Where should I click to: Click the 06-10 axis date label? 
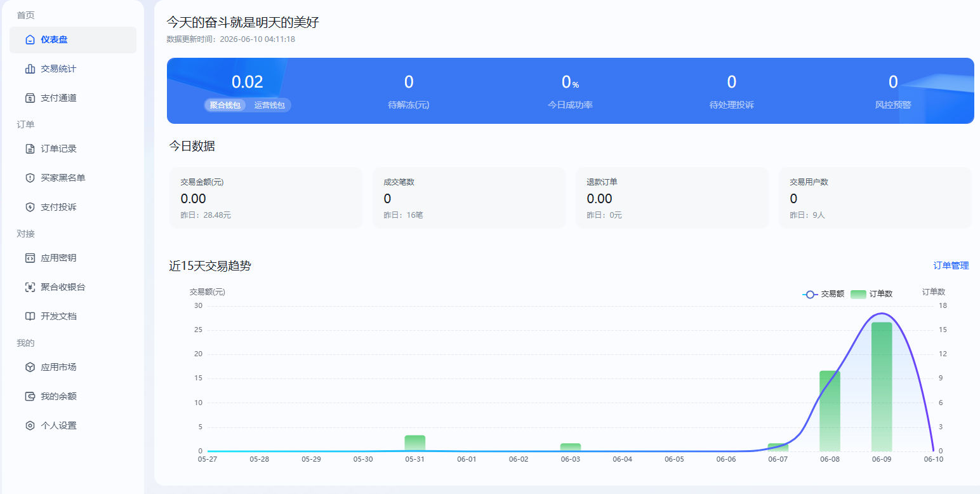[x=933, y=459]
